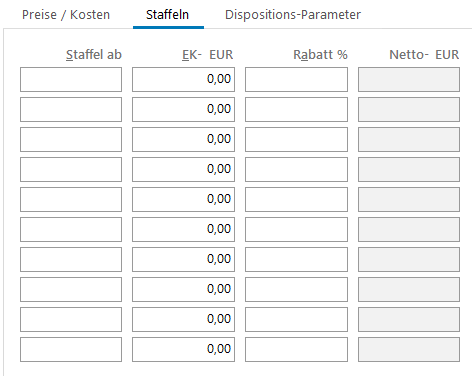The height and width of the screenshot is (376, 472).
Task: Focus the last row Staffel ab field
Action: [71, 349]
